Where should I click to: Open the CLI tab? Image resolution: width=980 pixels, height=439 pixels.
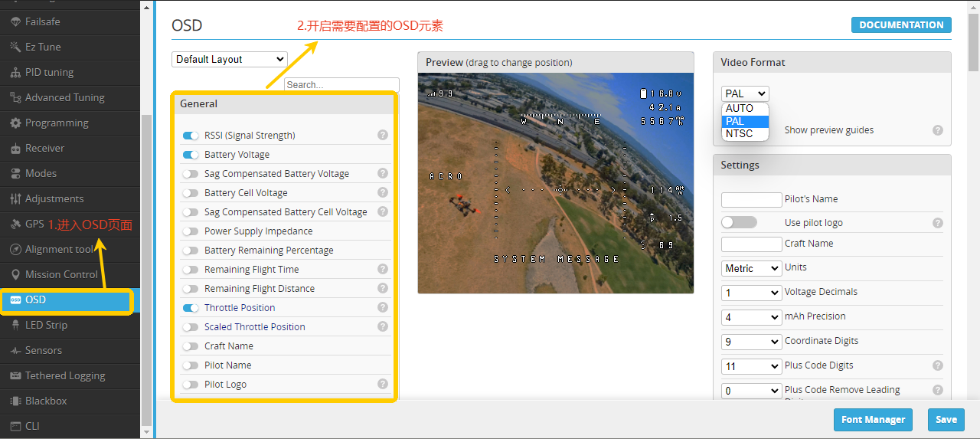click(70, 426)
